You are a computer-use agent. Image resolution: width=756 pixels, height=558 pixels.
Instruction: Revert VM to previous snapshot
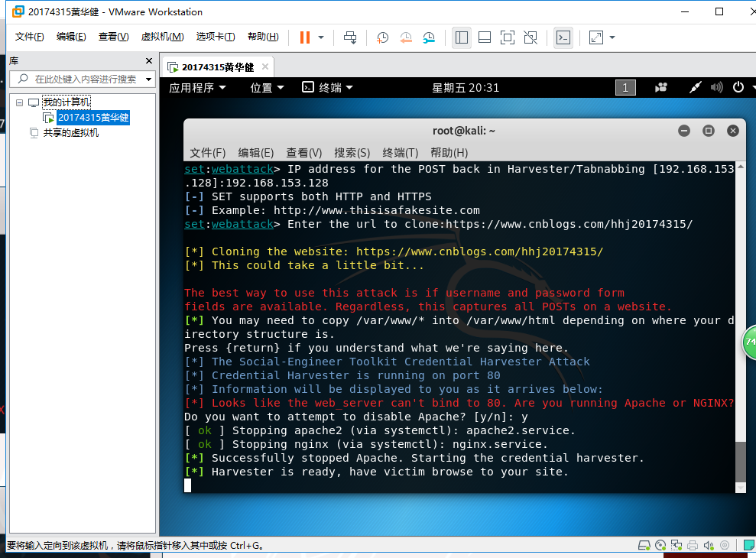pyautogui.click(x=406, y=37)
